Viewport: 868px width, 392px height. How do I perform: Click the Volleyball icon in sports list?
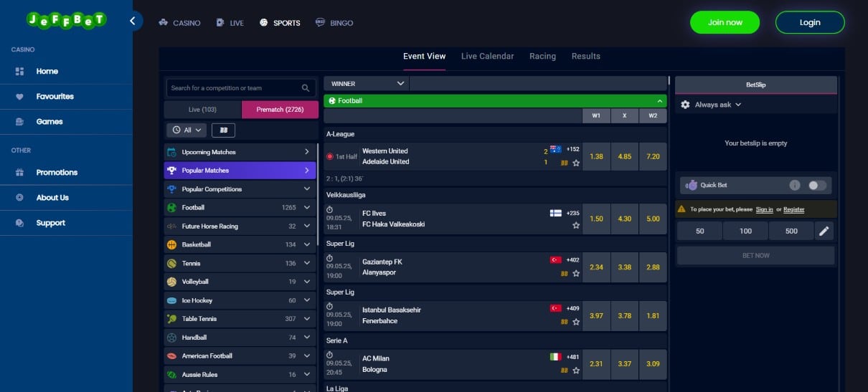point(171,282)
